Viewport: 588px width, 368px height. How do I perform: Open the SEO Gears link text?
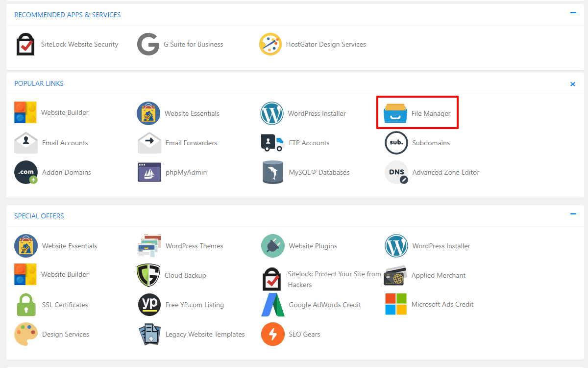click(304, 334)
